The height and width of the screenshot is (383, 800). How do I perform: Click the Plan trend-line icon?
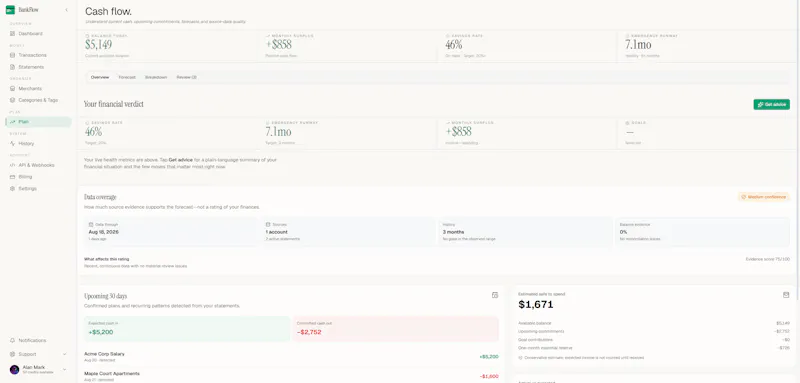pos(13,122)
